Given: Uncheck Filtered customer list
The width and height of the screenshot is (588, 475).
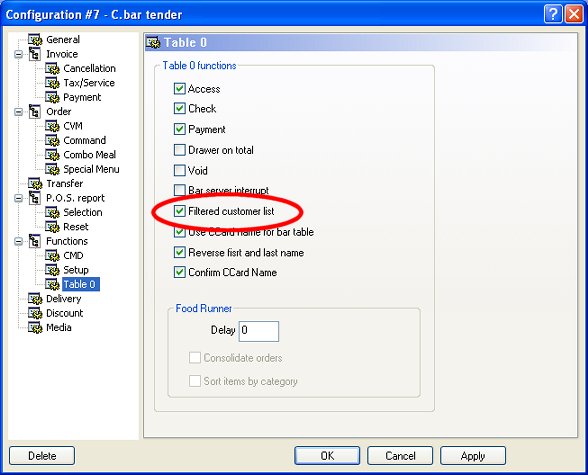Looking at the screenshot, I should click(x=180, y=211).
